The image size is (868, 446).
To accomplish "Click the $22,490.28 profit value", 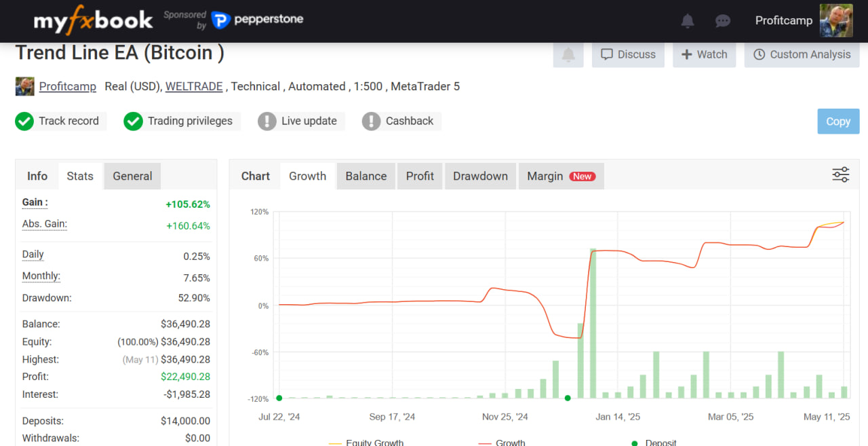I will click(x=185, y=377).
